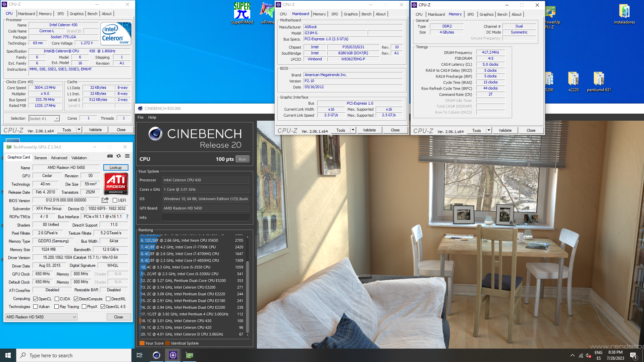Open the SPD tab in the Memory CPU-Z window
The width and height of the screenshot is (644, 362).
tap(470, 14)
